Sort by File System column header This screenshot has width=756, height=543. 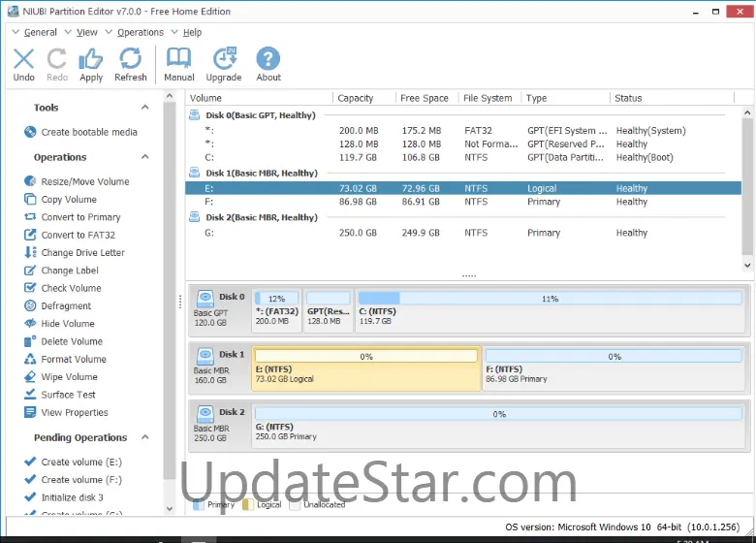pyautogui.click(x=489, y=98)
